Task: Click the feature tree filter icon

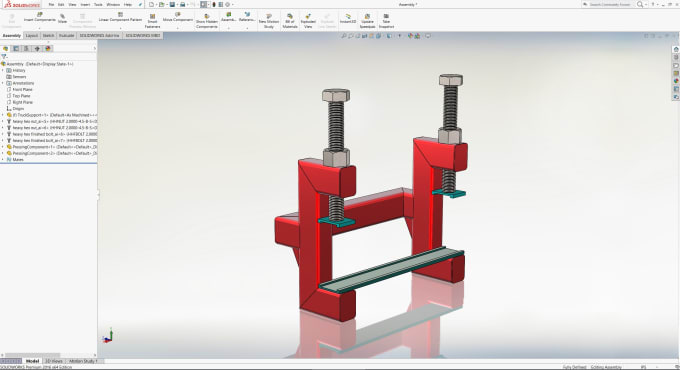Action: [4, 56]
